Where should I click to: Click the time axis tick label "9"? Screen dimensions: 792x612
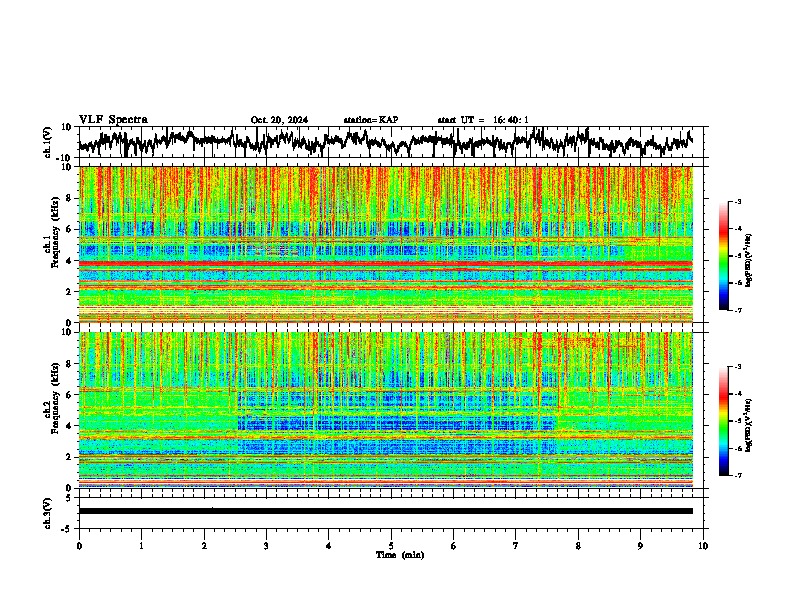tap(640, 546)
